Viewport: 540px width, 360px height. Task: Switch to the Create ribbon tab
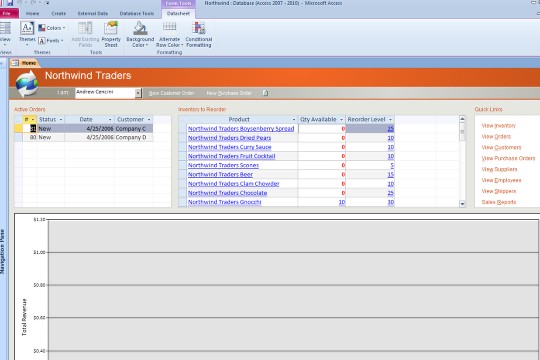pos(59,13)
